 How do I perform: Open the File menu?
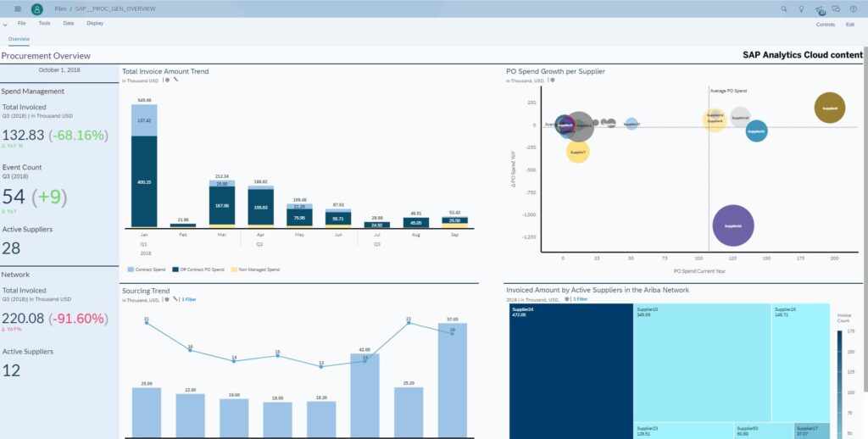tap(21, 23)
